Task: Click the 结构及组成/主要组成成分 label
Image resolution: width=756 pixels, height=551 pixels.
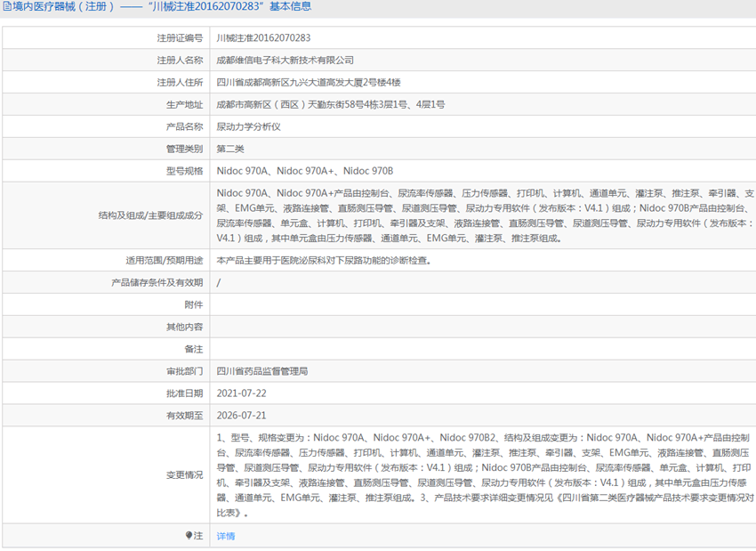Action: point(150,215)
